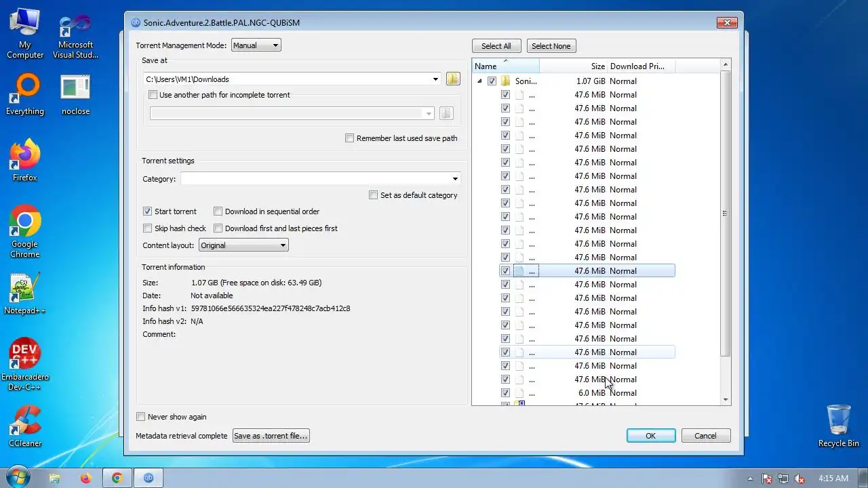Click the 'Not available' date text
Image resolution: width=868 pixels, height=488 pixels.
coord(212,296)
